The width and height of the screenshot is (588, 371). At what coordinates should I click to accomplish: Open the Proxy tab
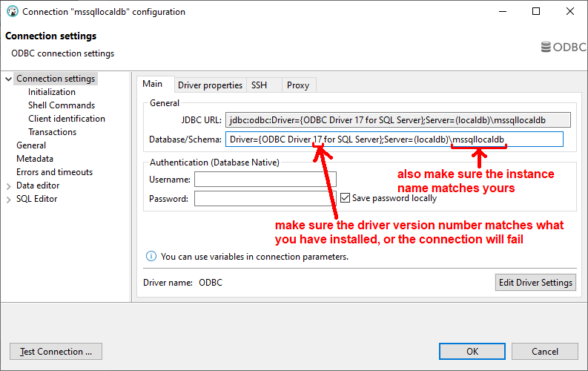pyautogui.click(x=298, y=85)
